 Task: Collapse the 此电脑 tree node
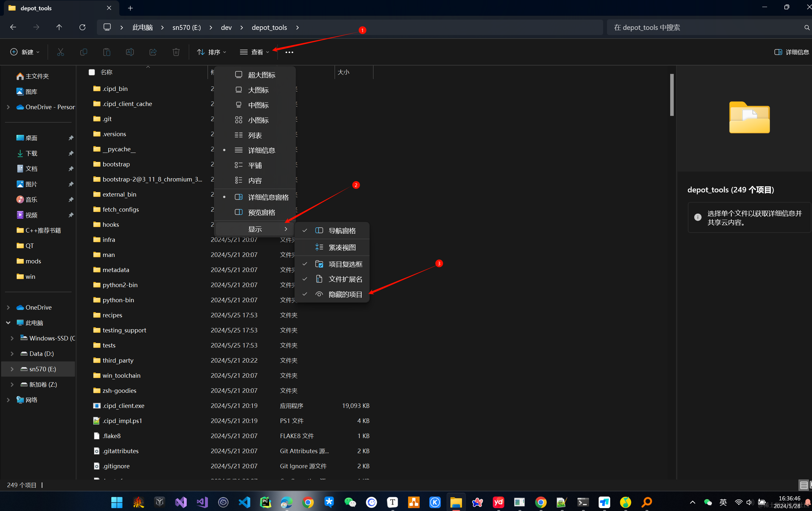click(8, 323)
